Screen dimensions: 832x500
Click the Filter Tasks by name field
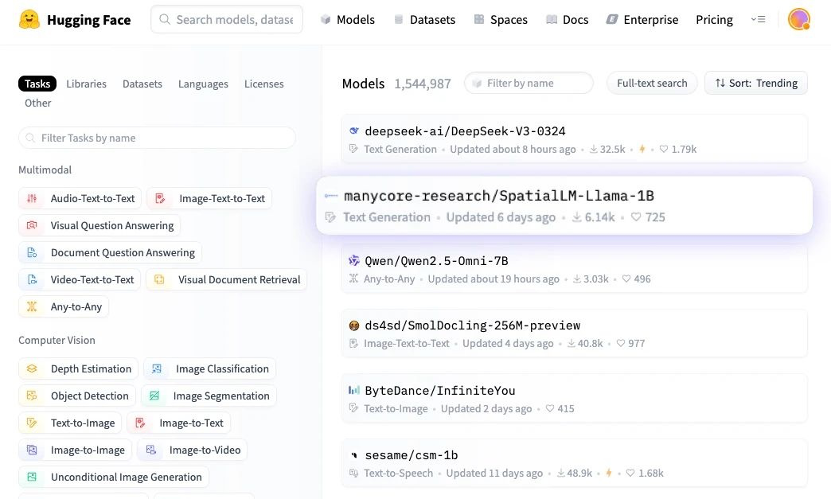click(157, 138)
